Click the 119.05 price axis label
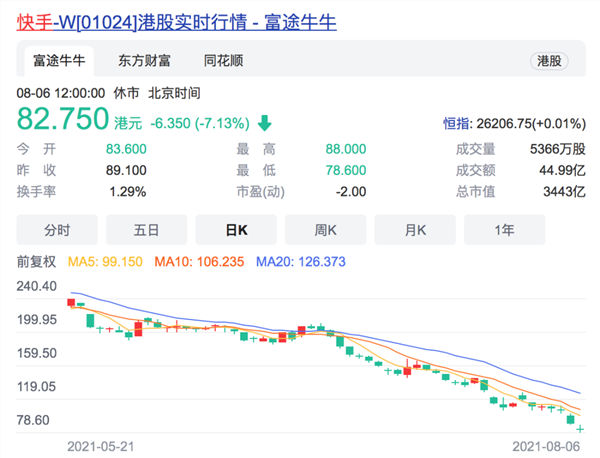Screen dimensions: 600x458 coord(37,386)
